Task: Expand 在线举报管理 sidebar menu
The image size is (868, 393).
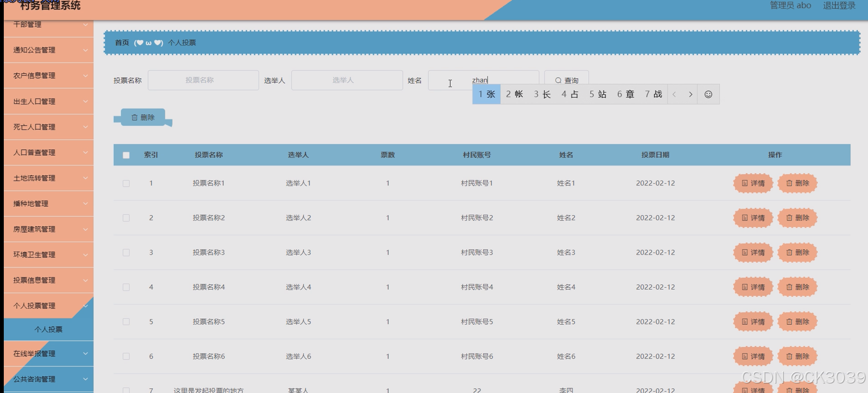Action: 49,353
